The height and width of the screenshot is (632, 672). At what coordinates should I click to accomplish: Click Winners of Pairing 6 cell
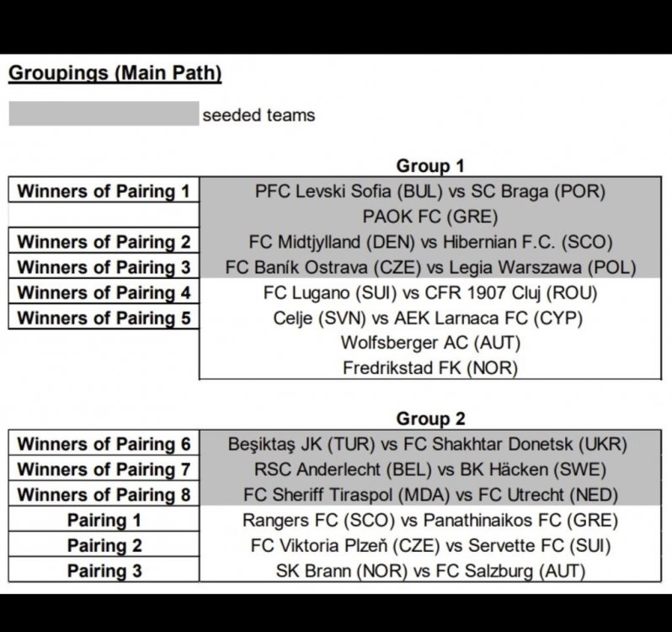tap(104, 444)
